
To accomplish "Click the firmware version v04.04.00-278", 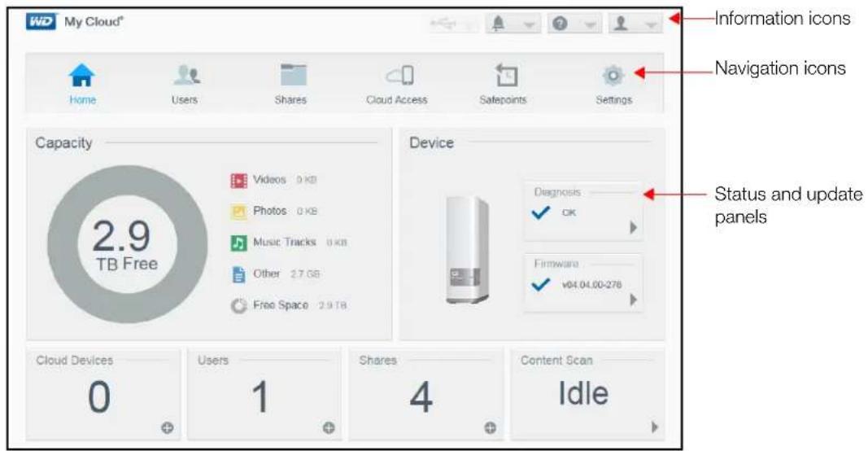I will click(x=591, y=285).
